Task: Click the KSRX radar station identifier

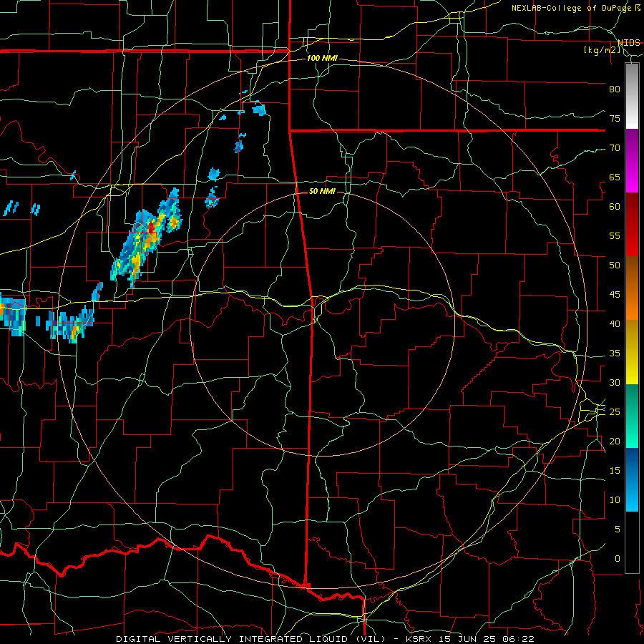Action: (x=419, y=639)
